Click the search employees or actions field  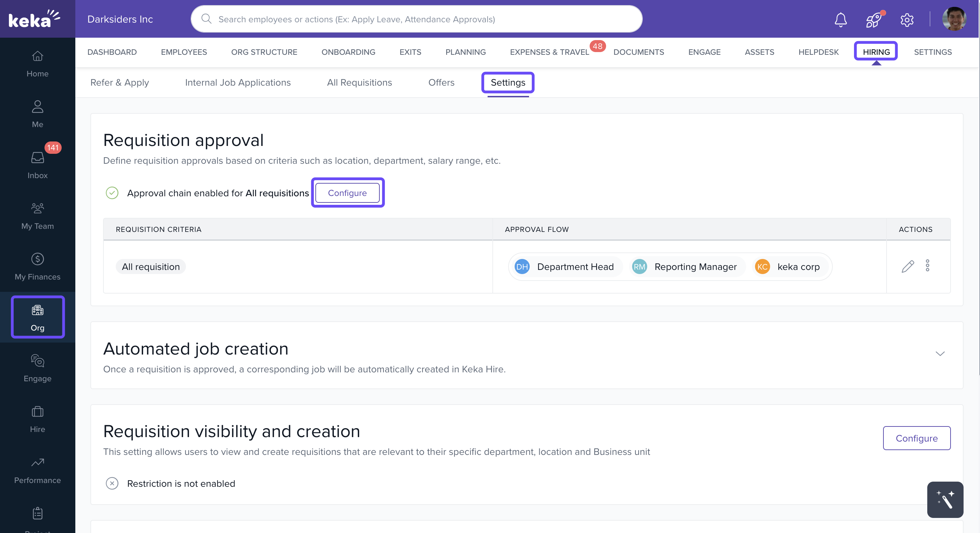point(417,19)
